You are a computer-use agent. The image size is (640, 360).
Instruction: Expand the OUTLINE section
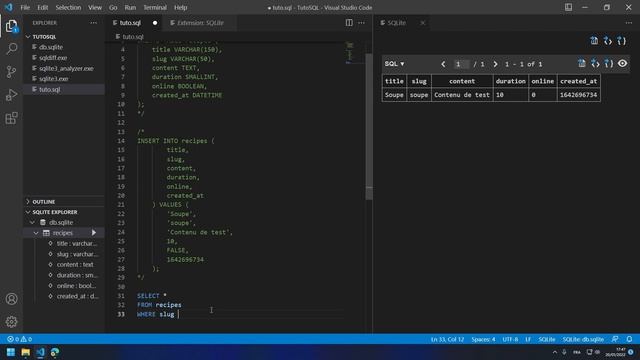point(28,202)
